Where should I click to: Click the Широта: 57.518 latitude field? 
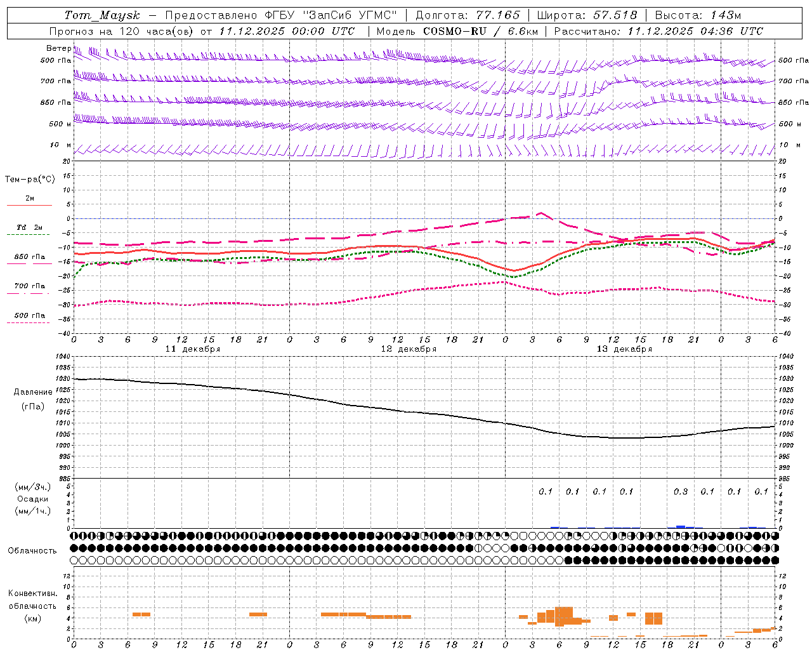(x=587, y=15)
